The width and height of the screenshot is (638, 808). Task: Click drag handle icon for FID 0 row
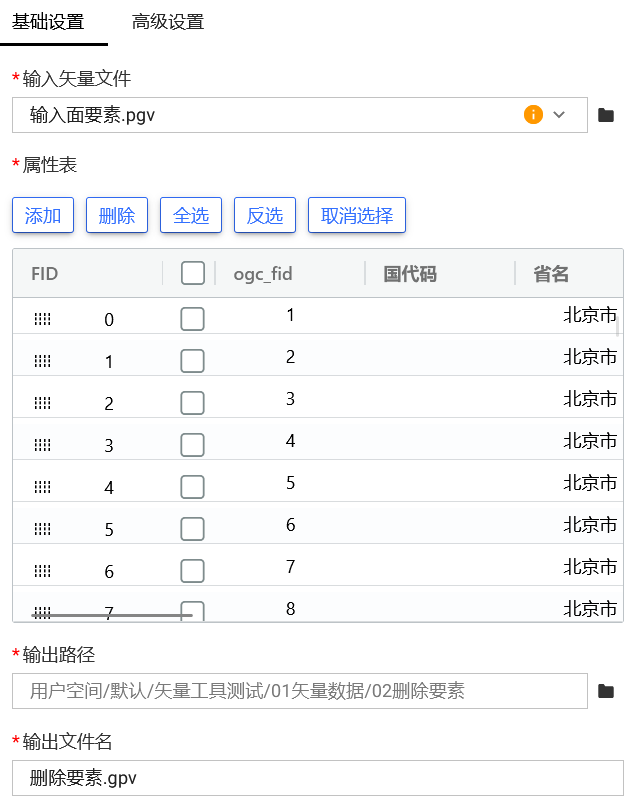[x=42, y=319]
